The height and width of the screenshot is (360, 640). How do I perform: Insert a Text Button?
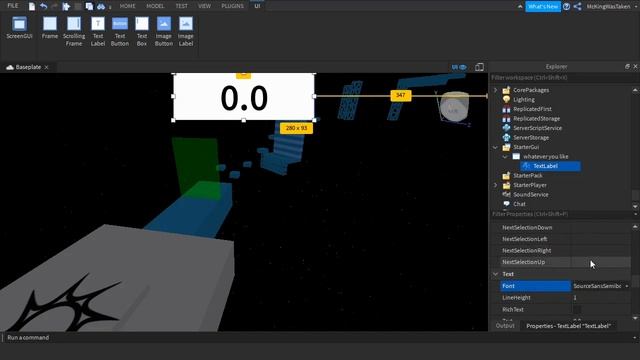[120, 31]
